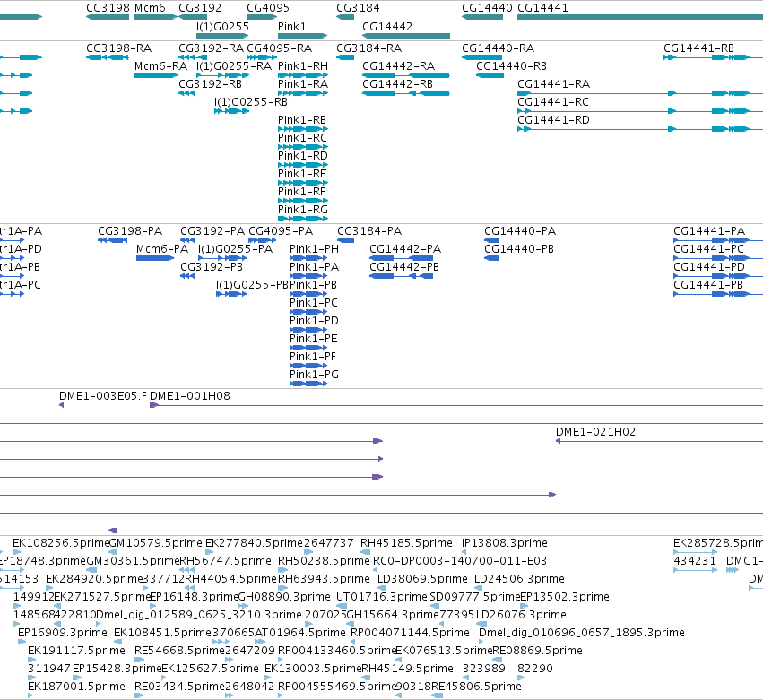Image resolution: width=763 pixels, height=700 pixels.
Task: Open protein Pink1-PD label
Action: 314,321
